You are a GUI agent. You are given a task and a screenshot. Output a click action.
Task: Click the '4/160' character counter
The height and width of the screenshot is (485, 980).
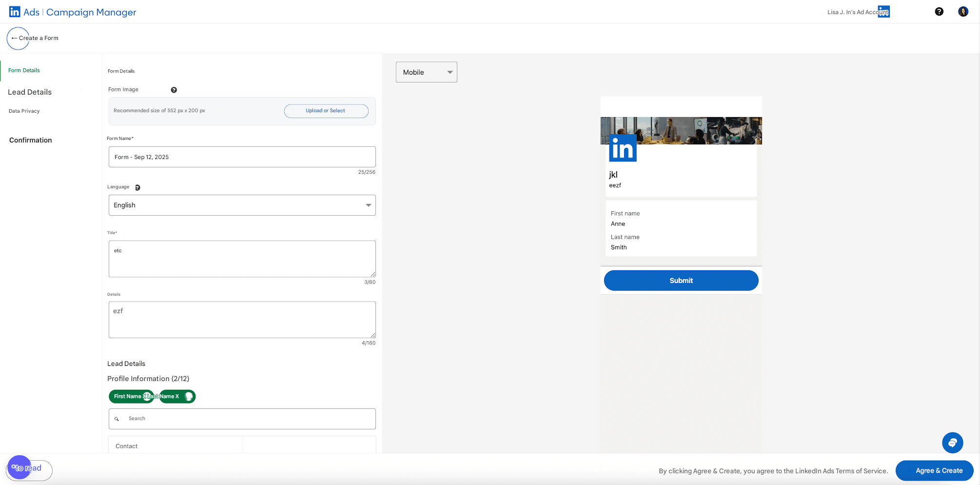369,344
